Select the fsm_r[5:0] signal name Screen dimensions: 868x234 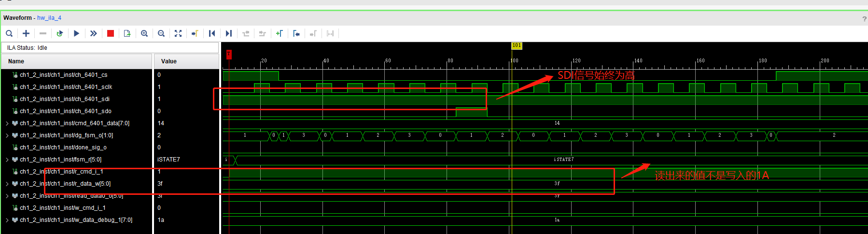pyautogui.click(x=60, y=160)
